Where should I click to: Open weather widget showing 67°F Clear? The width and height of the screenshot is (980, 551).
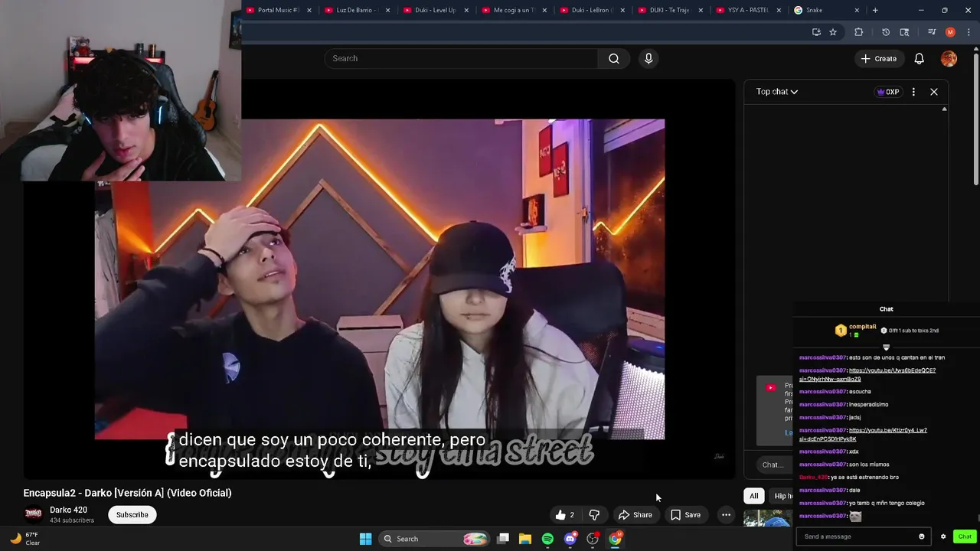(x=24, y=539)
